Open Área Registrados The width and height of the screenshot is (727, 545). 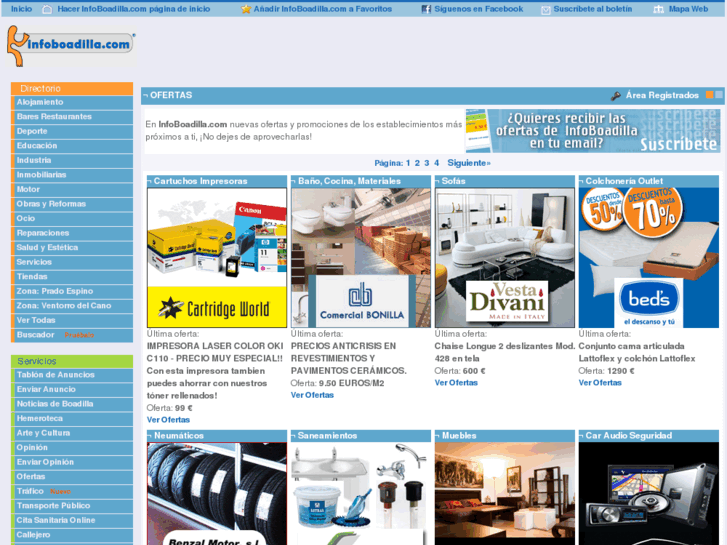pyautogui.click(x=662, y=95)
